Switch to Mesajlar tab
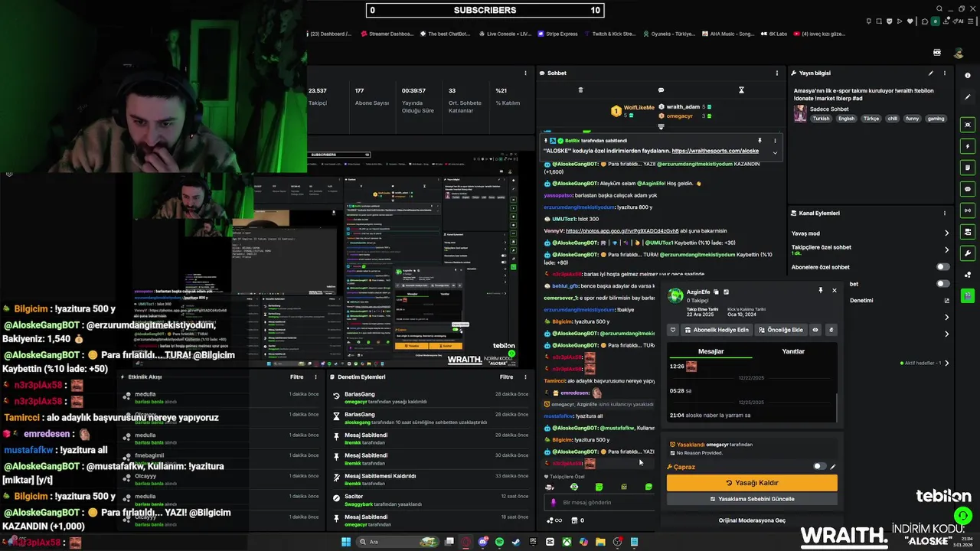 710,351
